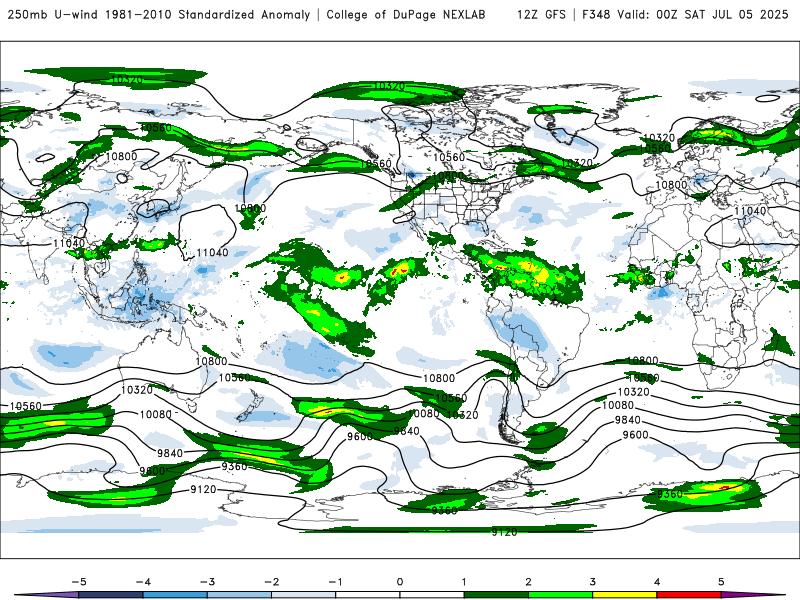Click the purple arrow tip below -5 on colorbar
The image size is (800, 600).
(x=47, y=595)
